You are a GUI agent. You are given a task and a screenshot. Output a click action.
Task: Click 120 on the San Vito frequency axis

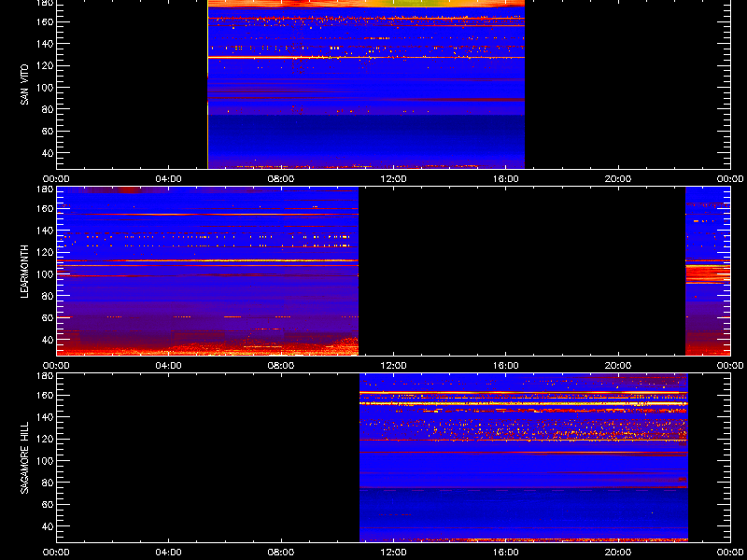pyautogui.click(x=46, y=65)
